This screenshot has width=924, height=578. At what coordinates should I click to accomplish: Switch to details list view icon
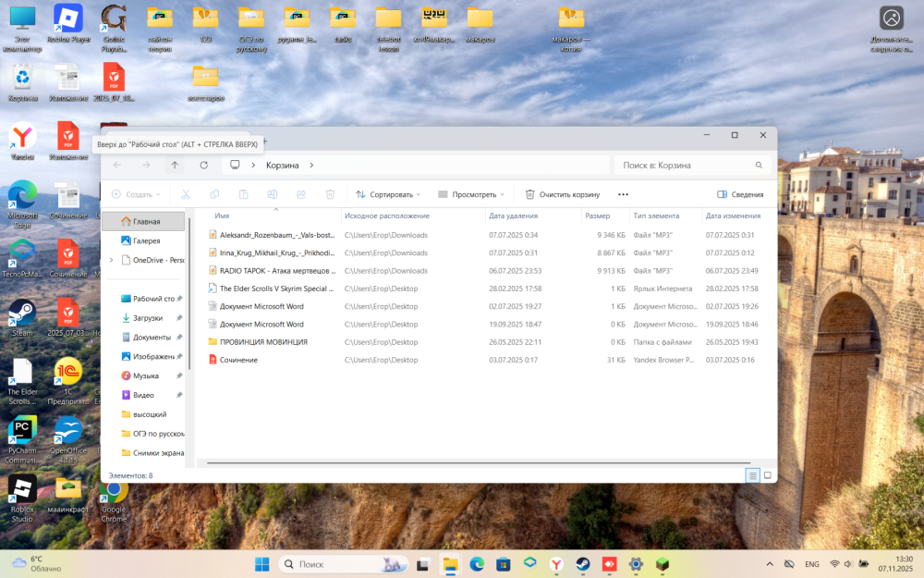[x=752, y=475]
